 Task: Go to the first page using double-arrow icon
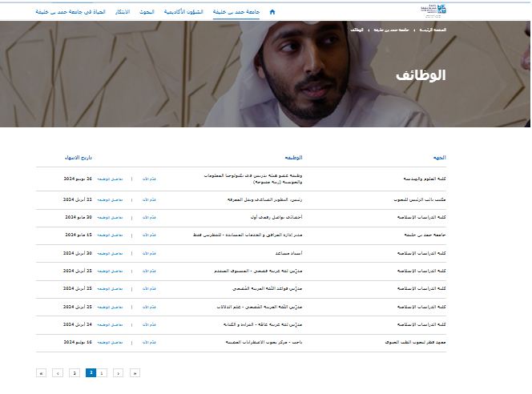135,373
